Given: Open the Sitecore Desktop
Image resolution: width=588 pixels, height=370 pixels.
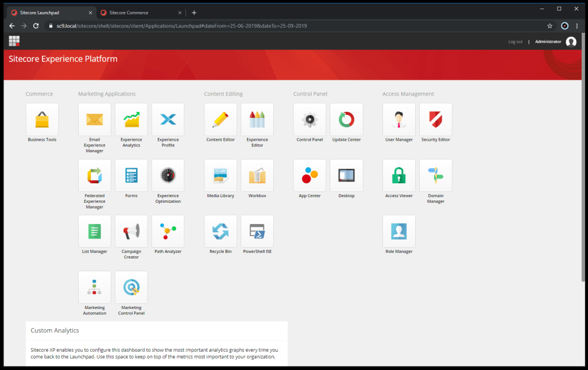Looking at the screenshot, I should (346, 175).
